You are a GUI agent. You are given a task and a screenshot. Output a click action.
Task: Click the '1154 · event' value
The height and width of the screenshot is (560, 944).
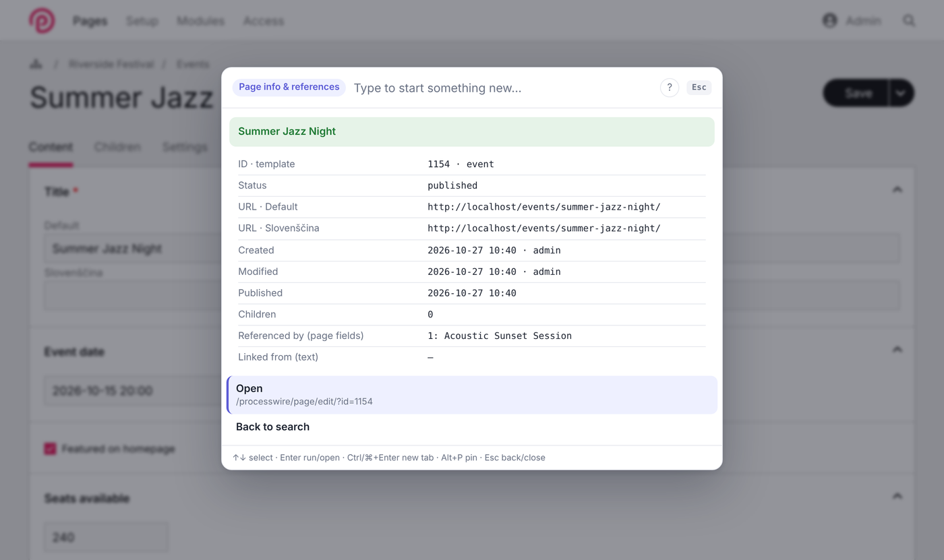pyautogui.click(x=461, y=164)
